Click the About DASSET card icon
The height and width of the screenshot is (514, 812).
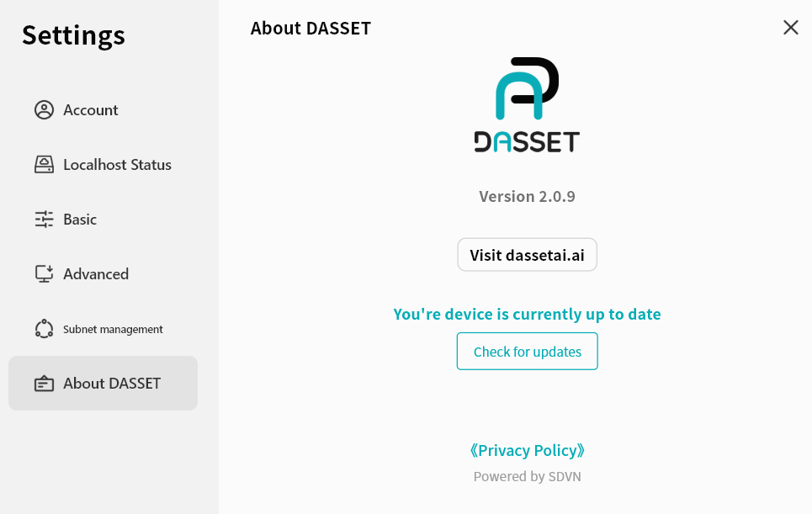click(44, 384)
